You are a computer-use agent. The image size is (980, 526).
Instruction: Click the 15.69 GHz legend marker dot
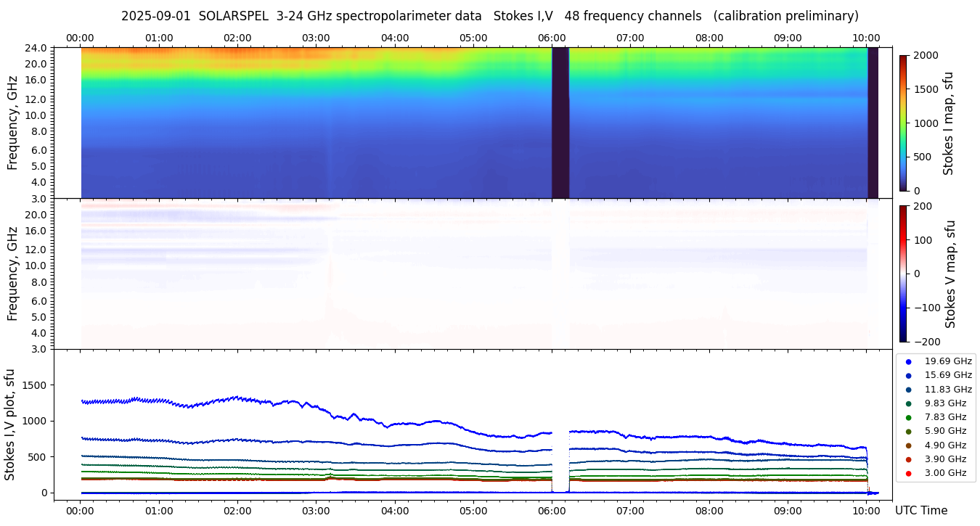coord(908,375)
